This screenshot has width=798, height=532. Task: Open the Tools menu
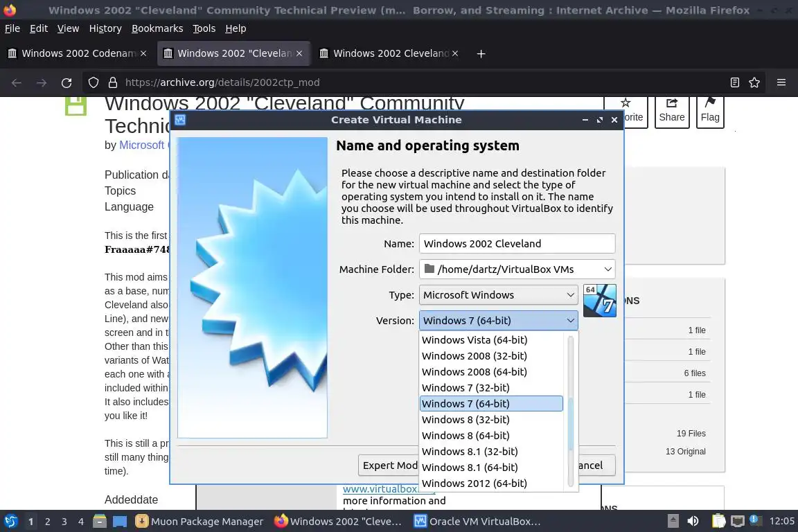(x=204, y=28)
